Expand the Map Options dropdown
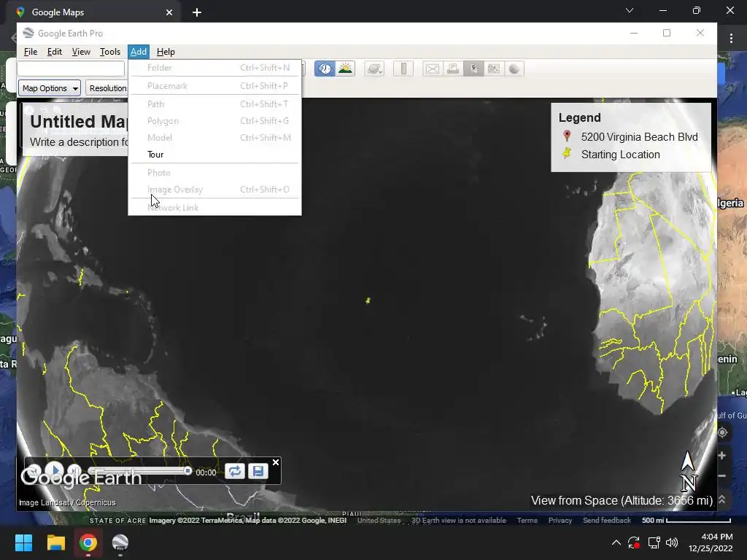The image size is (747, 560). [x=50, y=88]
